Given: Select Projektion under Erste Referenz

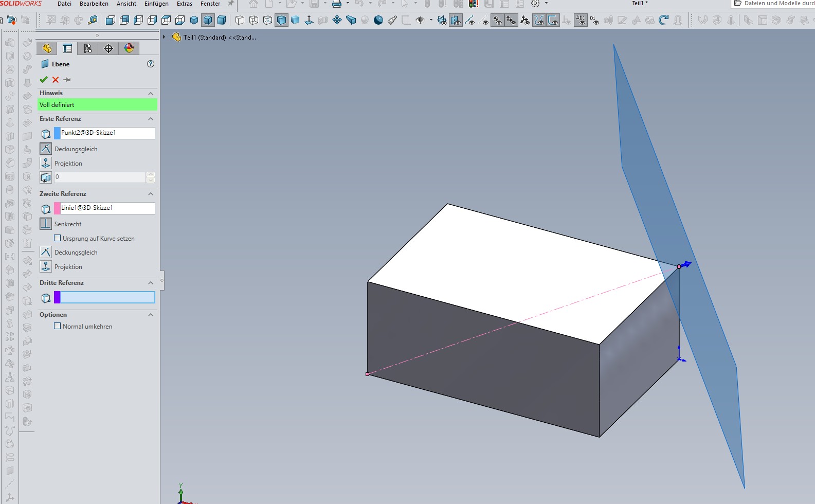Looking at the screenshot, I should 46,163.
